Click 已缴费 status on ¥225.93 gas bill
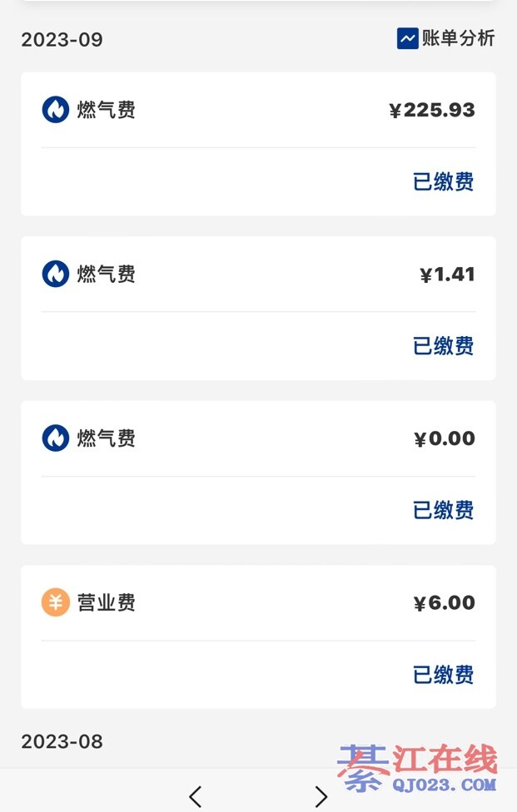This screenshot has height=812, width=517. (444, 181)
